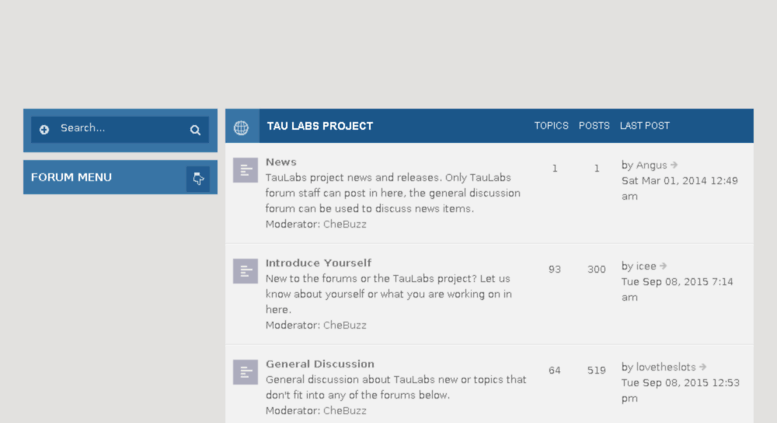
Task: Click the News forum icon
Action: [x=245, y=170]
